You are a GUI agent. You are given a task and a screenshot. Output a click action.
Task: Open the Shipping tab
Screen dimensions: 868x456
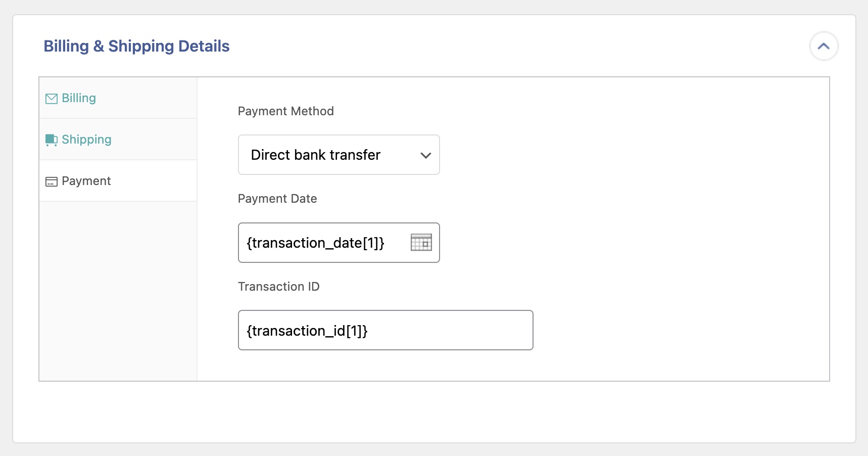86,140
